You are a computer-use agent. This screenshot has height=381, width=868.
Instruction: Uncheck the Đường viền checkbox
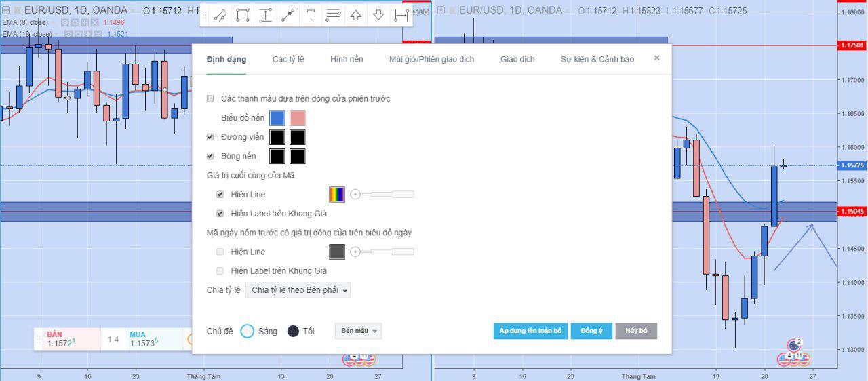click(210, 137)
